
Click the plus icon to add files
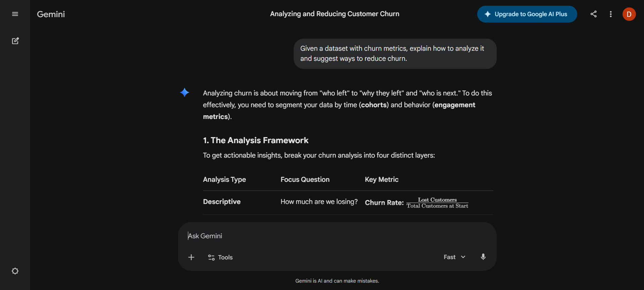191,257
